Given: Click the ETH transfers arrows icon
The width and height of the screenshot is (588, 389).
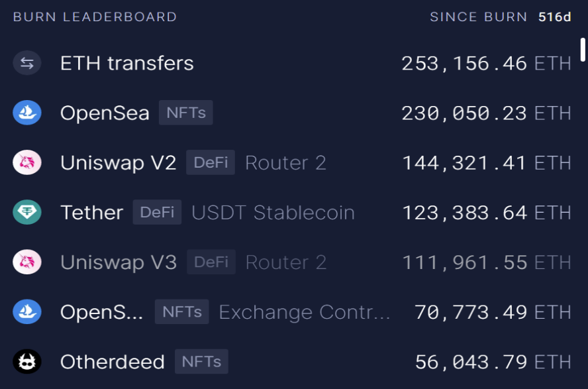Looking at the screenshot, I should (27, 63).
